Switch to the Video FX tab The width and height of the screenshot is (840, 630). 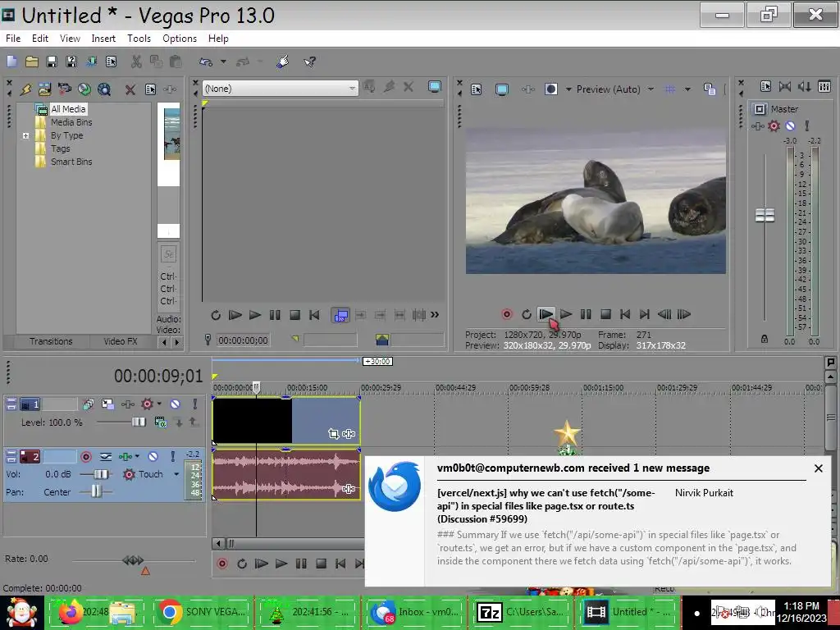[x=121, y=341]
